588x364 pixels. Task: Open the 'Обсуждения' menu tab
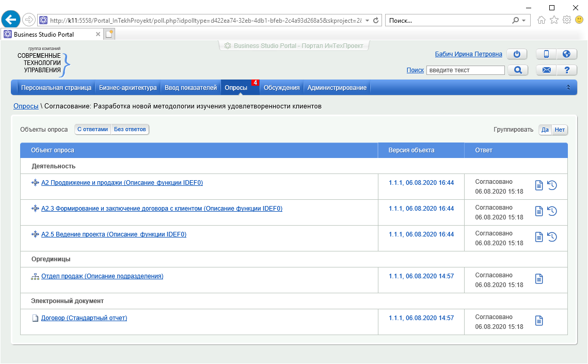(281, 88)
